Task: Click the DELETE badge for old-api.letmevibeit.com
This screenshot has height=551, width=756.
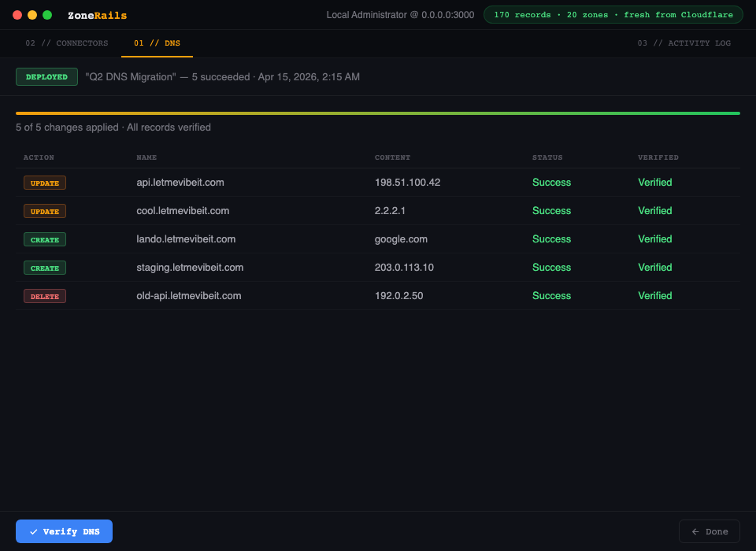Action: (44, 296)
